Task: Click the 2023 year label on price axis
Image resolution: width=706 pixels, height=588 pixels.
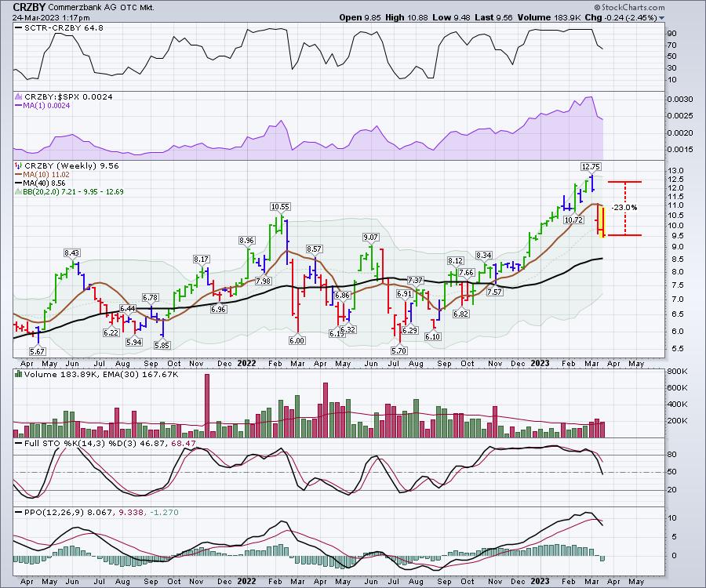Action: coord(540,363)
